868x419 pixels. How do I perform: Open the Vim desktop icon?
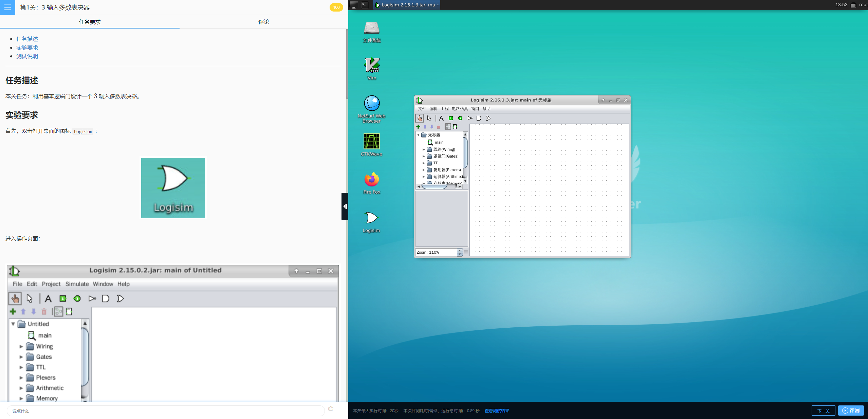click(x=372, y=69)
